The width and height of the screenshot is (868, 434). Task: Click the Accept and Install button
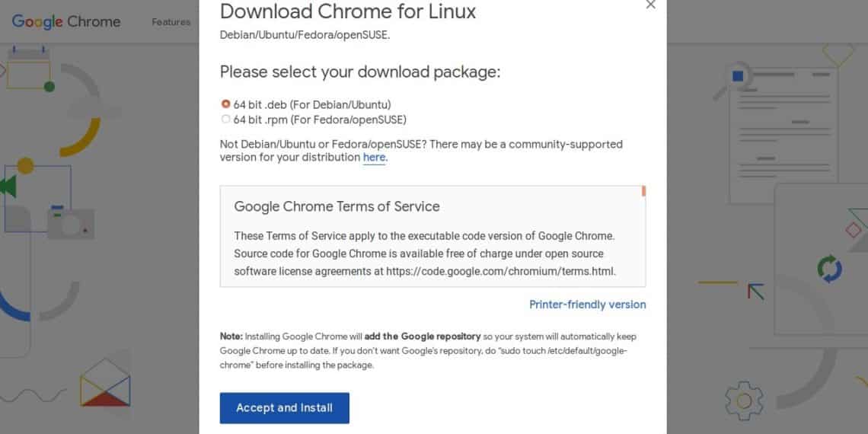tap(284, 408)
